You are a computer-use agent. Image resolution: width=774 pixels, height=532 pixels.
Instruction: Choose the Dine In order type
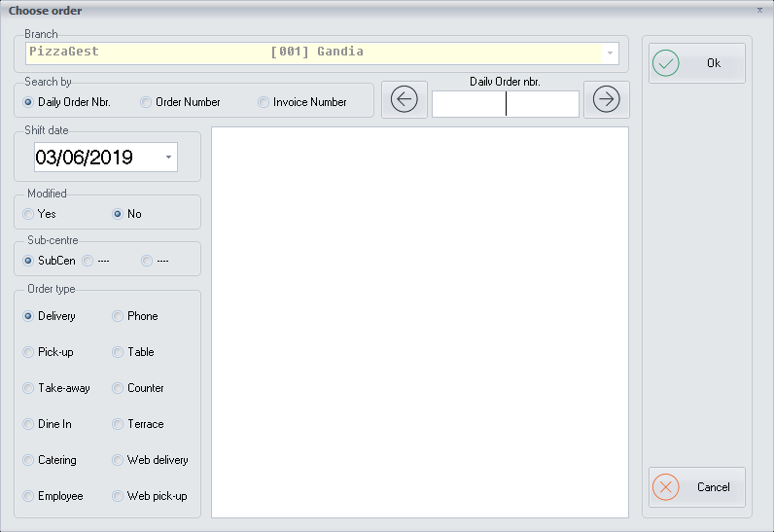click(x=29, y=424)
